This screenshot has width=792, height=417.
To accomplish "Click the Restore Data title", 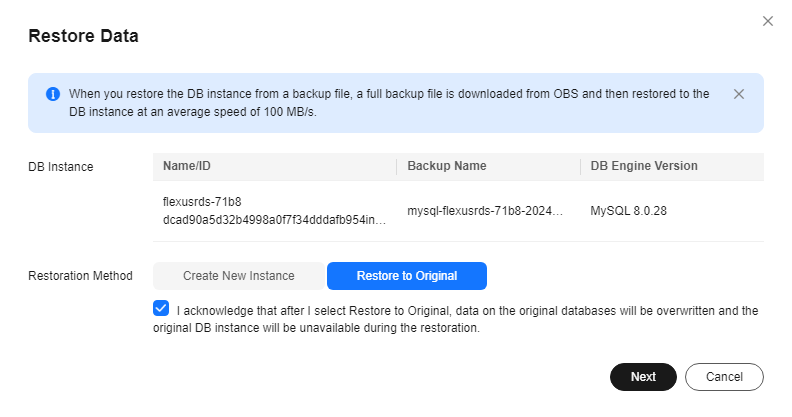I will coord(83,36).
